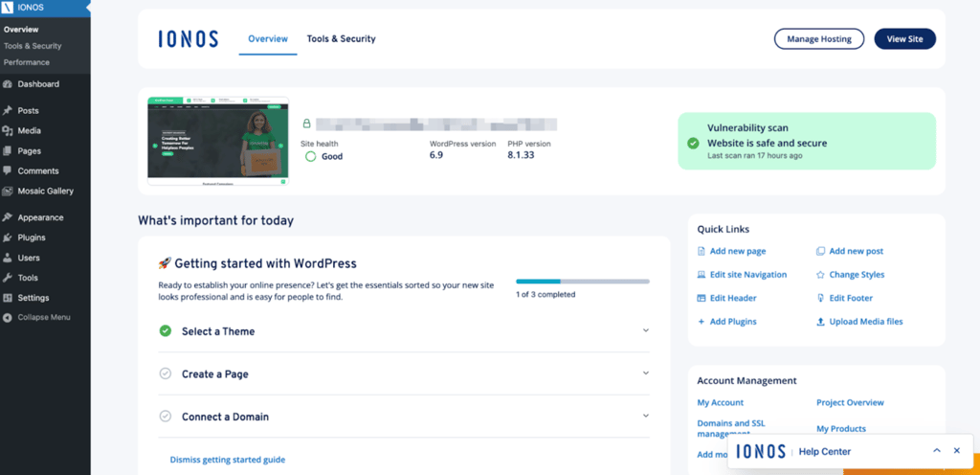Click the Add new page link text

738,251
